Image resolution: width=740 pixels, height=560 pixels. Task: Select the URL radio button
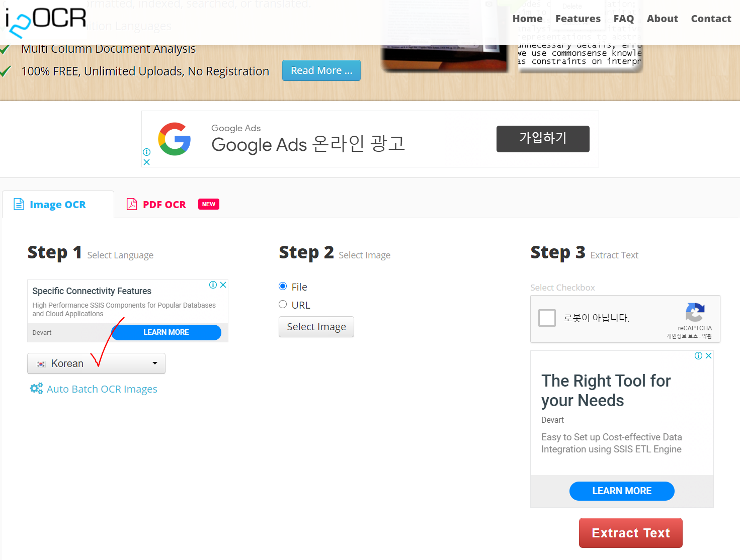(283, 304)
